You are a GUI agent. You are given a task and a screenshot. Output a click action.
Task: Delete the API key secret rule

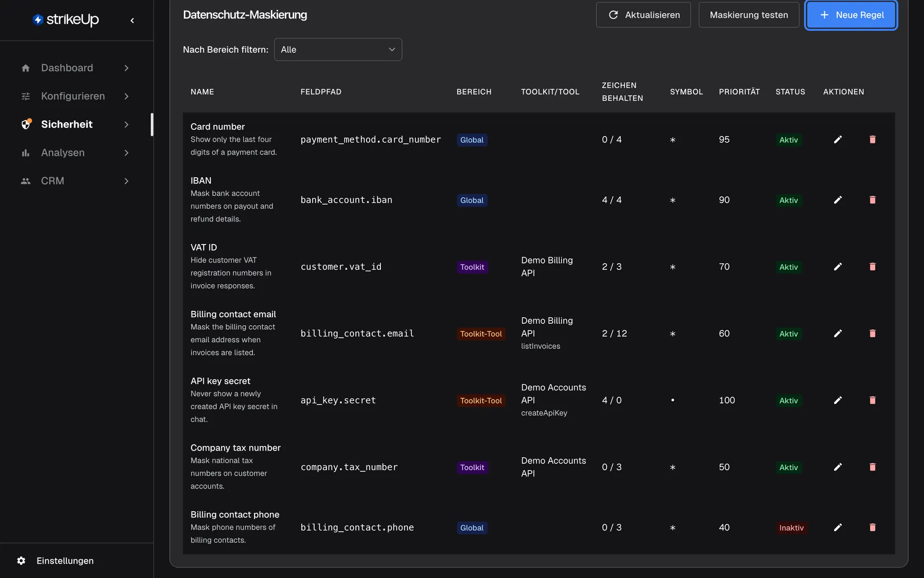click(x=872, y=400)
